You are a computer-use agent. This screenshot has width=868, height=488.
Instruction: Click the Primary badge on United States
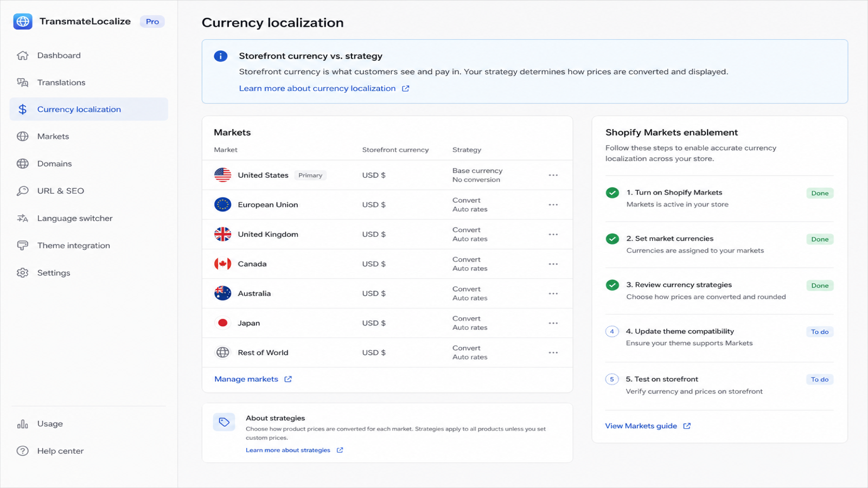[310, 175]
